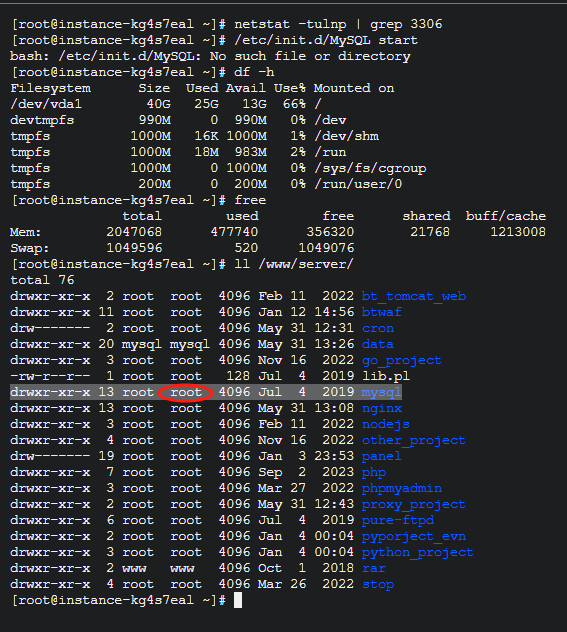Click the proxy_project directory name
This screenshot has height=632, width=567.
pyautogui.click(x=413, y=504)
